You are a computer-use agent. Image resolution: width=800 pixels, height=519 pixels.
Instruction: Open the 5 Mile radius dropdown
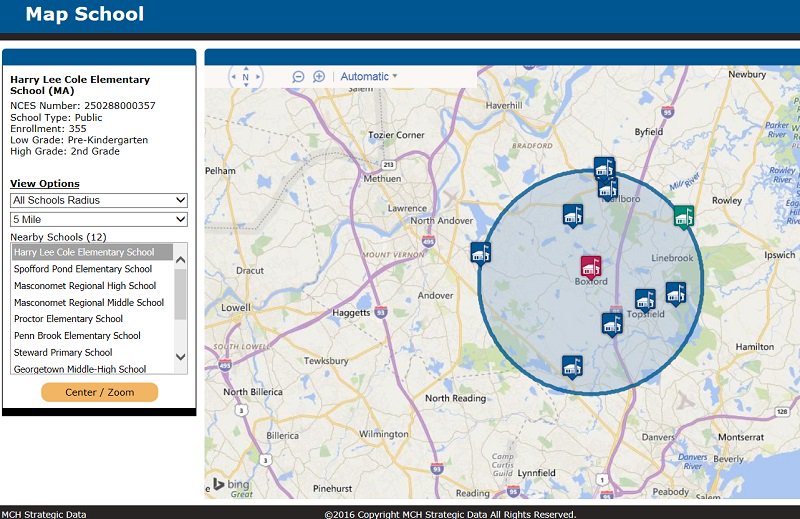pos(99,219)
